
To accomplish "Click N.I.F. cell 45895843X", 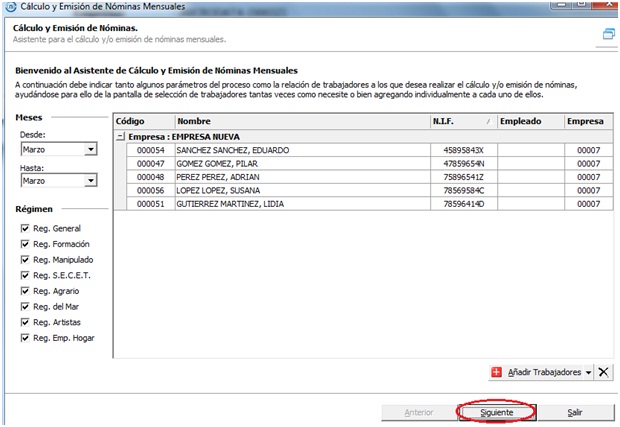I will (464, 150).
